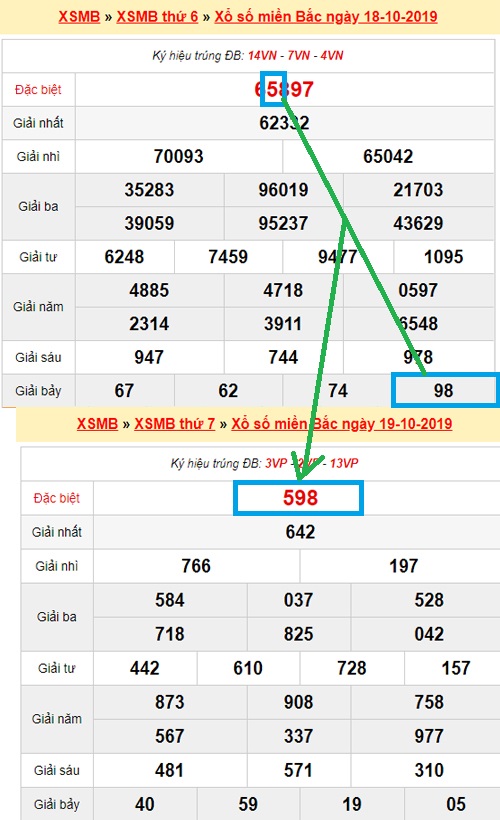Open Xổ số miền Bắc ngày 19-10-2019 link
The width and height of the screenshot is (500, 820).
point(342,424)
